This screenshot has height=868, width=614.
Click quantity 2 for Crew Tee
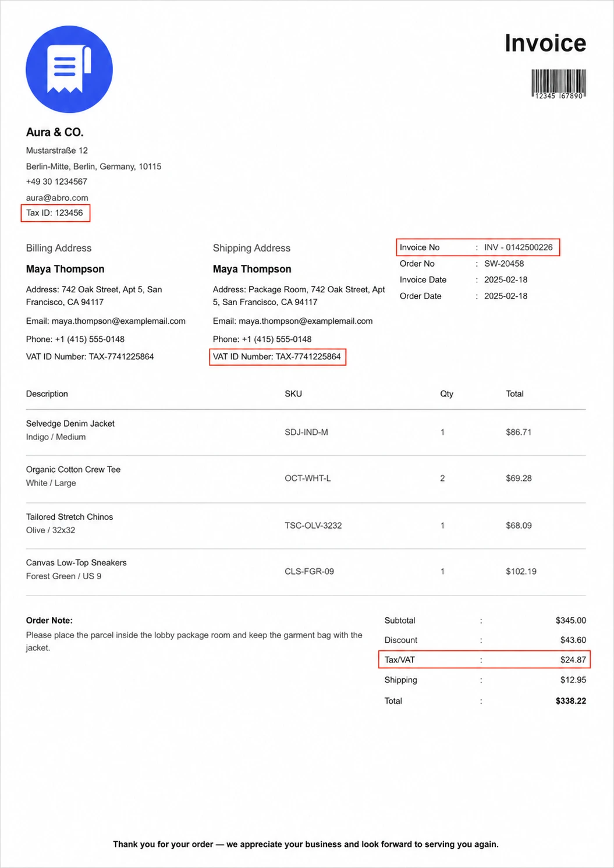coord(442,479)
